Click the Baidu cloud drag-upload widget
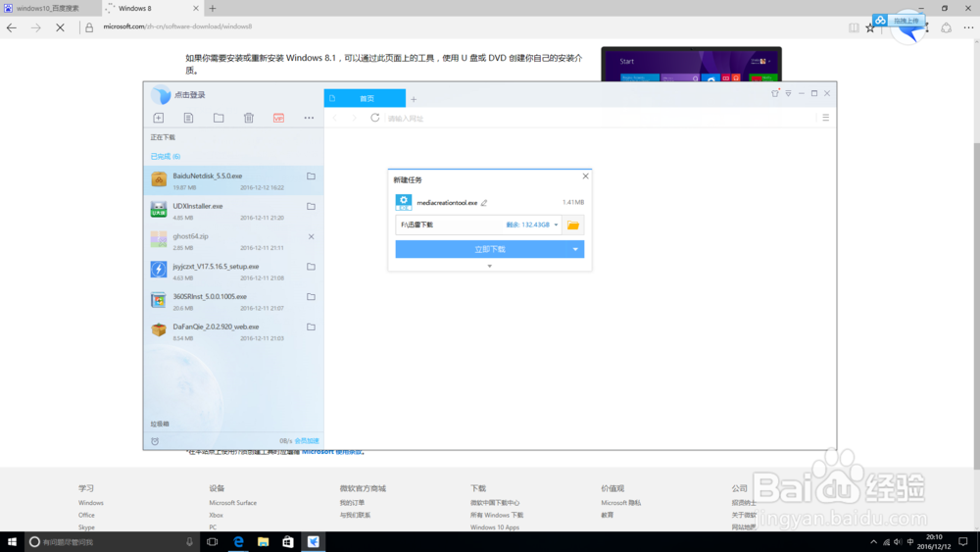Viewport: 980px width, 552px height. pyautogui.click(x=900, y=22)
